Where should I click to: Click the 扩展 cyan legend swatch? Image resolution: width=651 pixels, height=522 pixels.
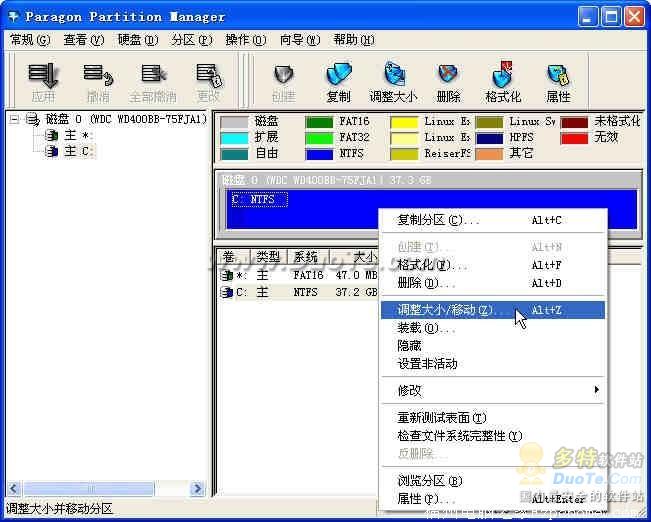234,138
